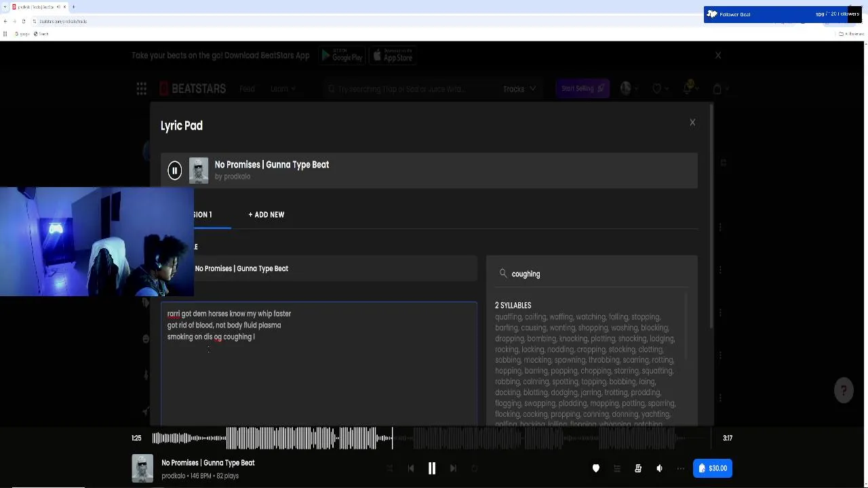Click the browser back arrow

(5, 21)
